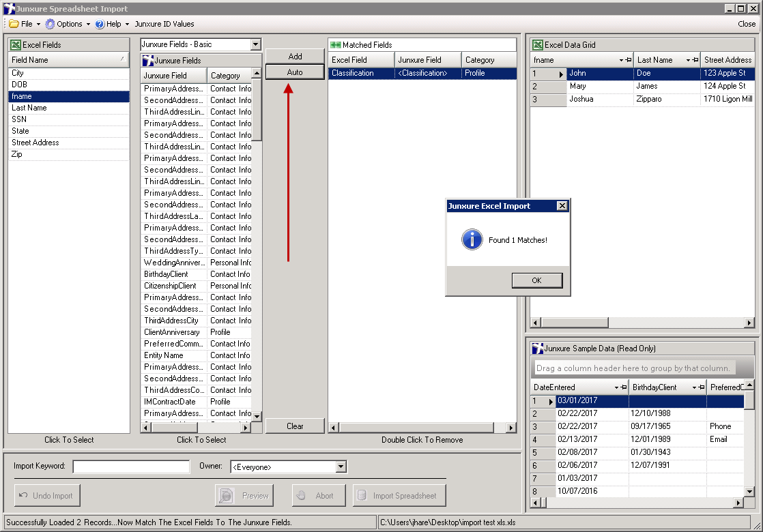Screen dimensions: 763x532
Task: Select Last Name in Excel Fields list
Action: (69, 108)
